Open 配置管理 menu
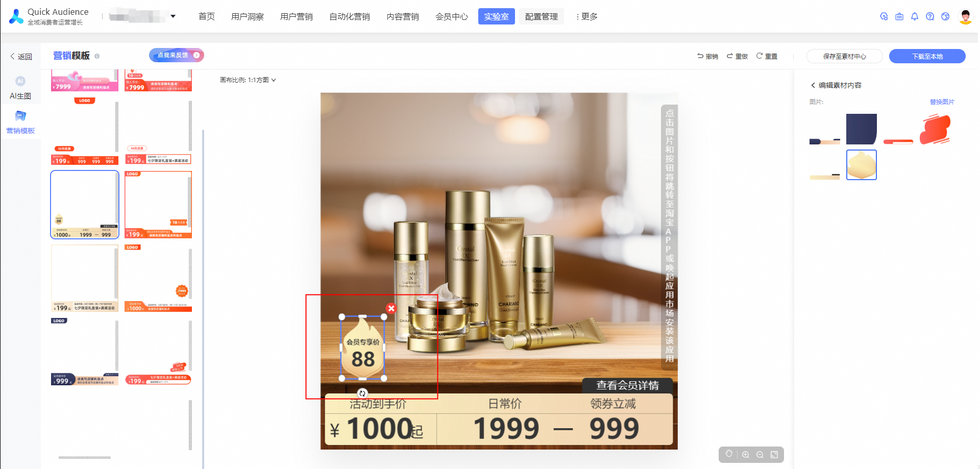Image resolution: width=980 pixels, height=469 pixels. coord(542,16)
